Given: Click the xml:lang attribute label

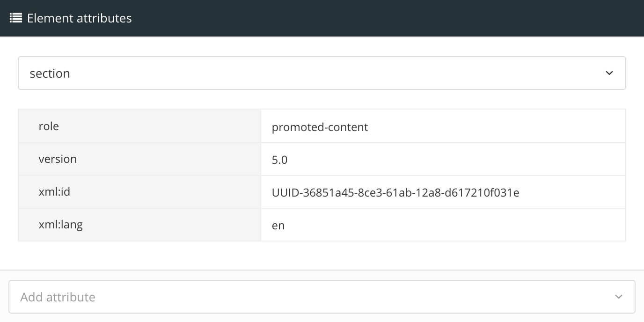Looking at the screenshot, I should [60, 224].
